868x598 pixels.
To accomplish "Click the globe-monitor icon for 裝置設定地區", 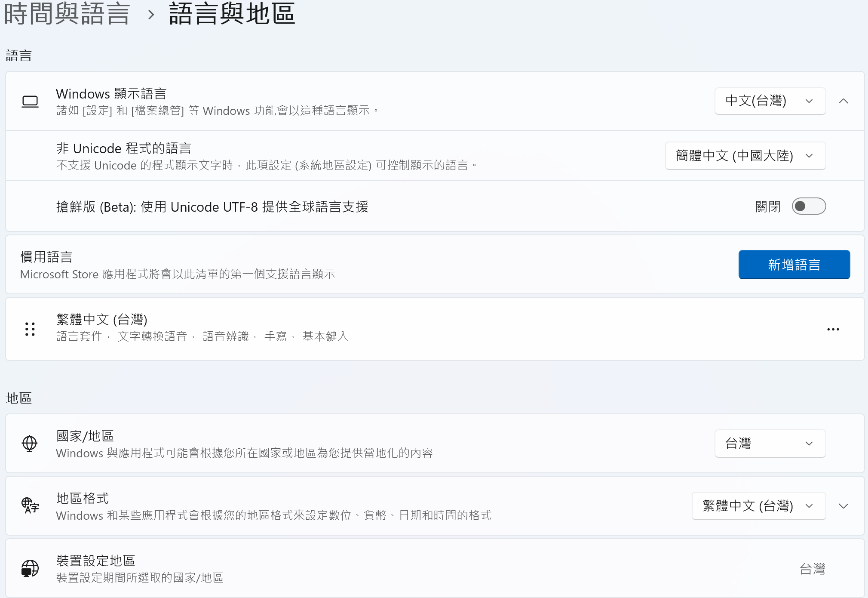I will pos(30,568).
